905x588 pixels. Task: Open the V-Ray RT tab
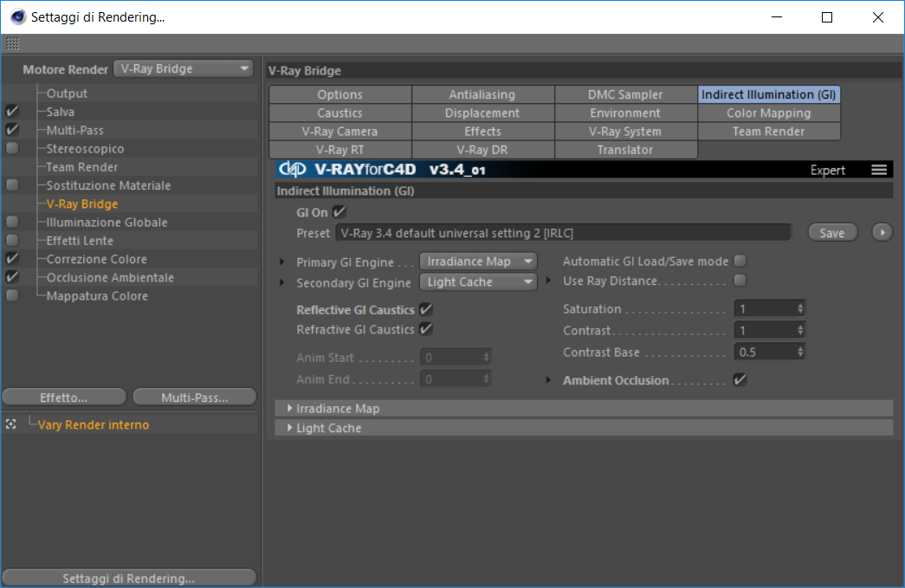point(340,150)
